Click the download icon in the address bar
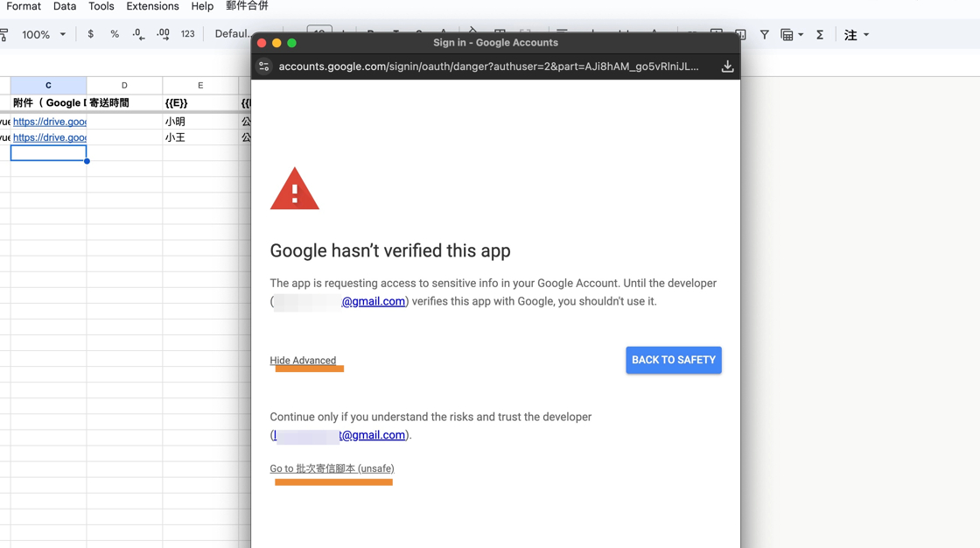Image resolution: width=980 pixels, height=548 pixels. [x=727, y=67]
